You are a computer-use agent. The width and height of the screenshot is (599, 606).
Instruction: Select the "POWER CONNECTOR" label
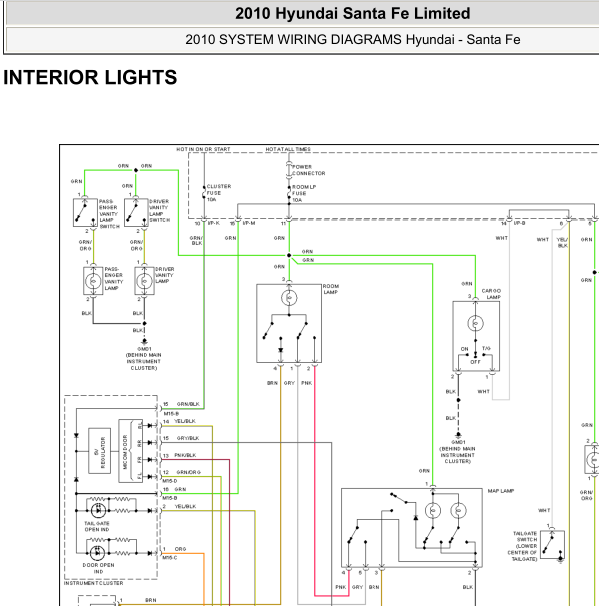pyautogui.click(x=308, y=170)
